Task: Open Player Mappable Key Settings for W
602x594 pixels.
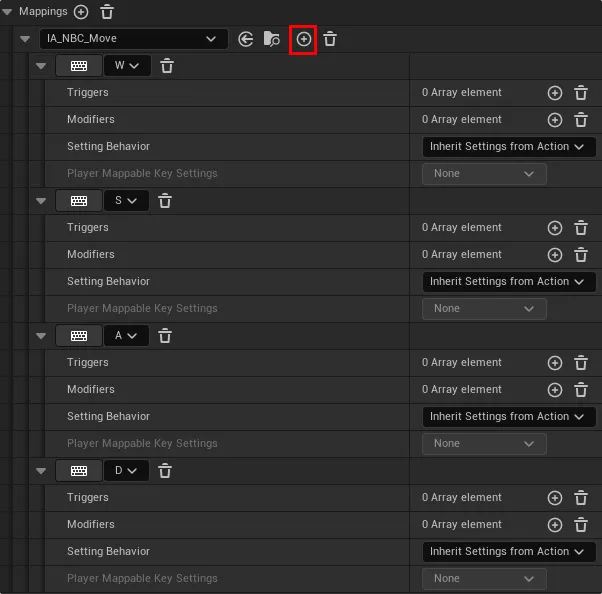Action: pos(484,174)
